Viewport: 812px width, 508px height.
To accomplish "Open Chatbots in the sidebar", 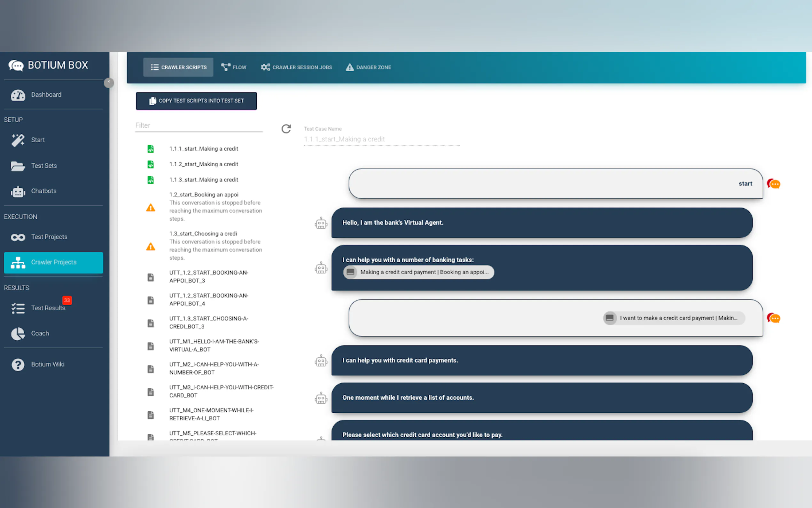I will pyautogui.click(x=44, y=191).
